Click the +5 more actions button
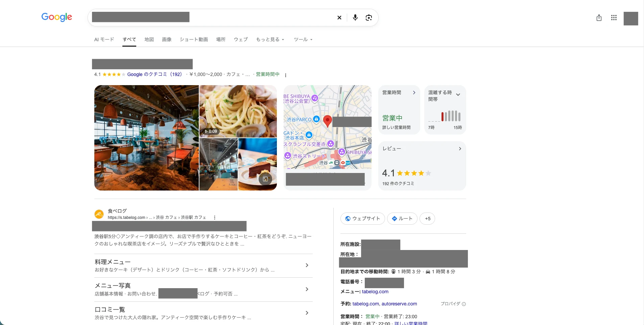The image size is (644, 325). click(x=427, y=219)
